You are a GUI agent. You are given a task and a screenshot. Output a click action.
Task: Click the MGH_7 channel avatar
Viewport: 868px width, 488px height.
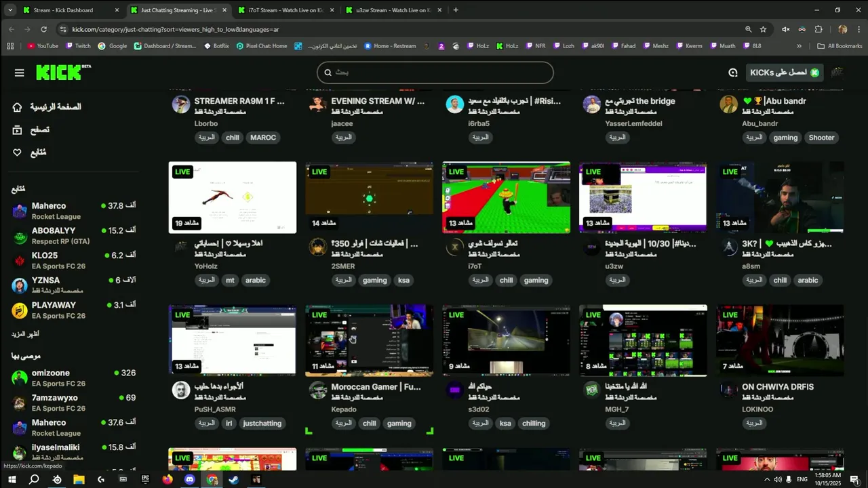(592, 390)
